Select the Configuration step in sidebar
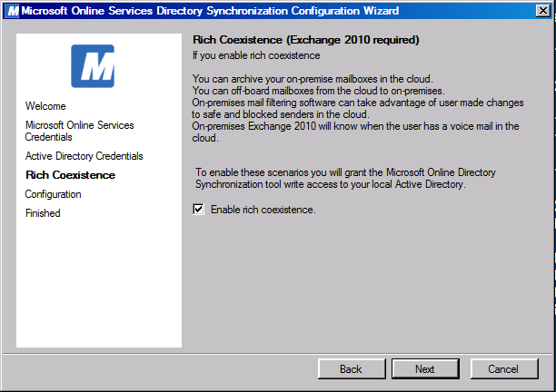The width and height of the screenshot is (556, 392). pyautogui.click(x=54, y=194)
